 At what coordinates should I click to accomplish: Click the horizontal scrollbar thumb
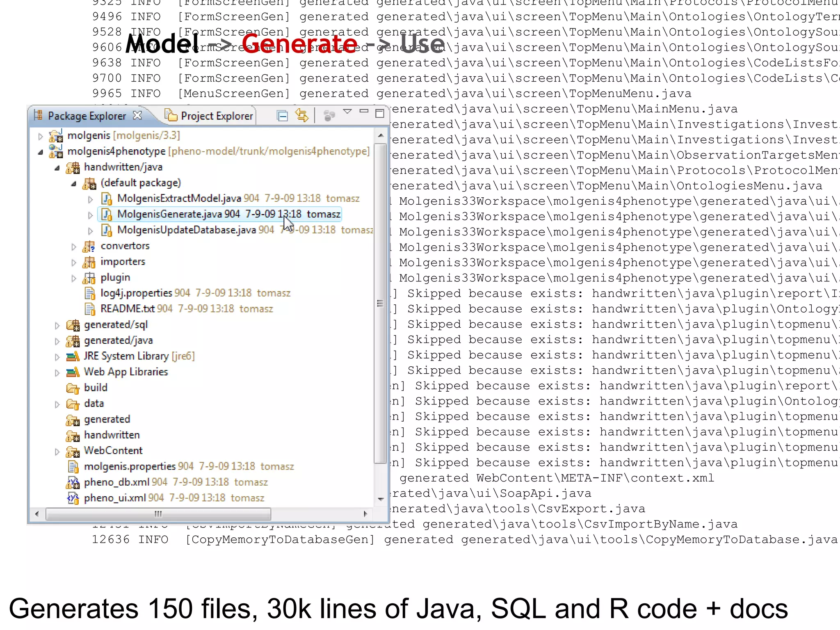(x=158, y=514)
